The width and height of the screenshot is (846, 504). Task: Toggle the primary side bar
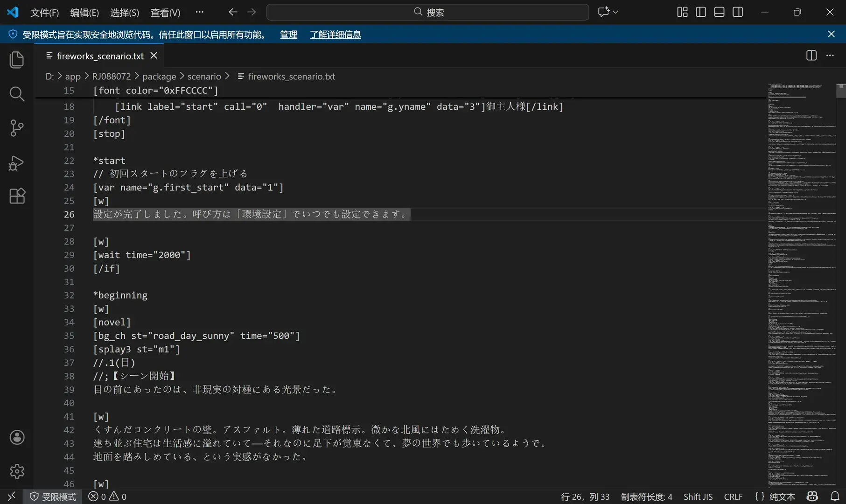click(x=701, y=12)
